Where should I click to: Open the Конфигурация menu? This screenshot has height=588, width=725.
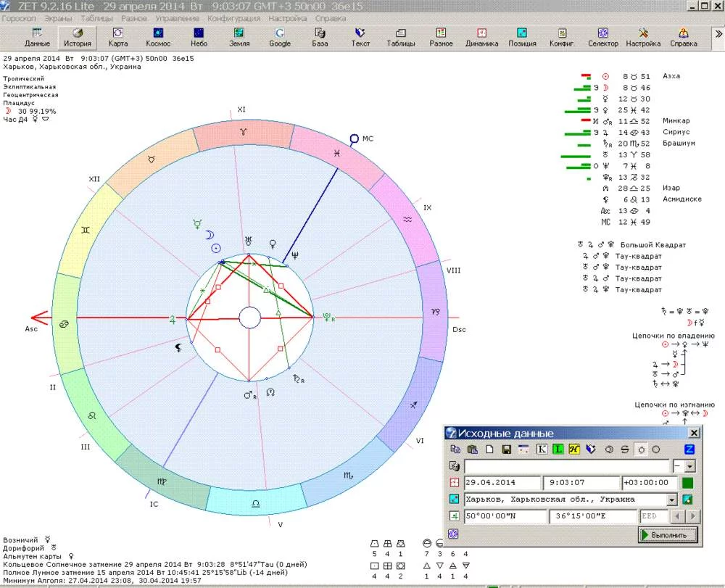coord(233,18)
